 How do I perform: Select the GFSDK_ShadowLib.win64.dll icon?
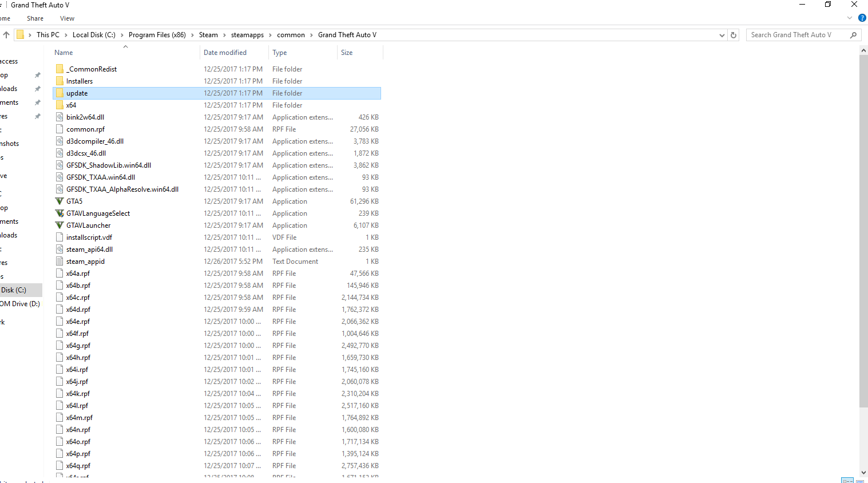60,165
